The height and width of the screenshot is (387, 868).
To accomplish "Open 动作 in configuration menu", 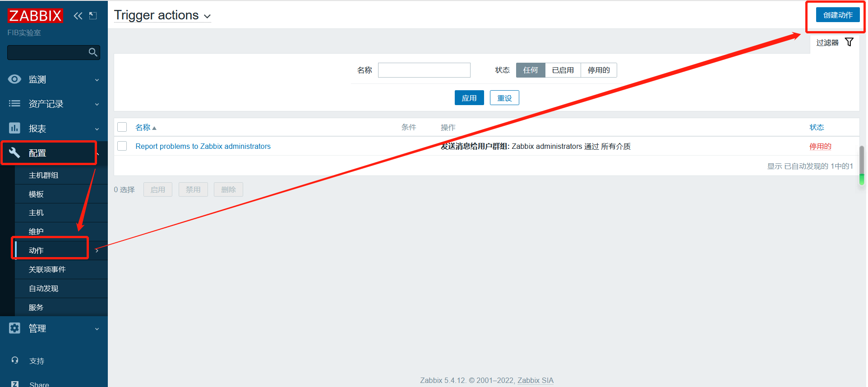I will 61,250.
